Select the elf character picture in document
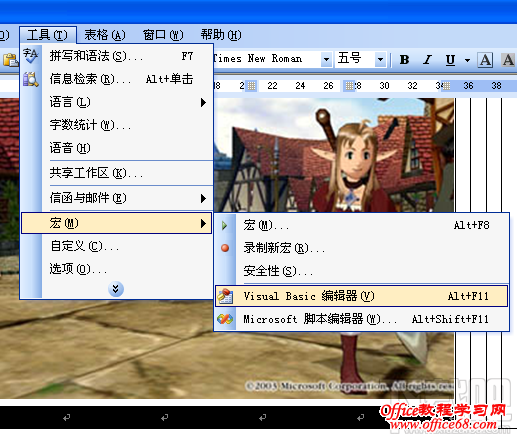 pos(333,155)
